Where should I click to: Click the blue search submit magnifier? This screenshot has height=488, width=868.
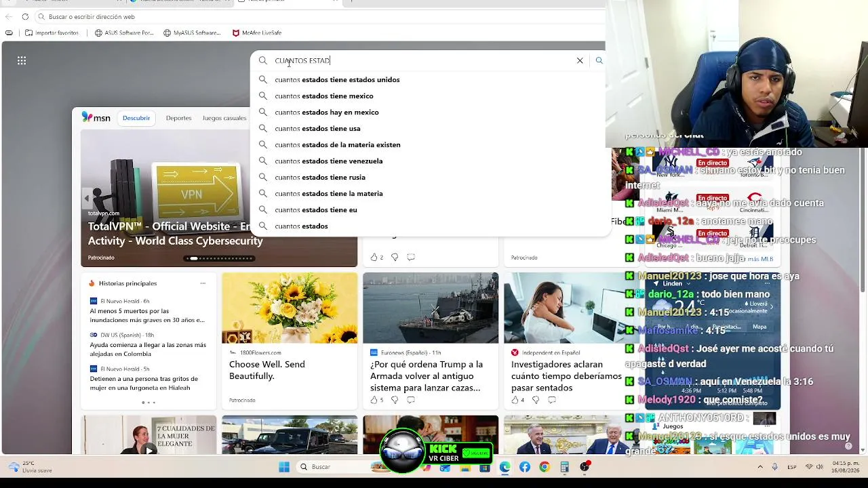click(599, 61)
